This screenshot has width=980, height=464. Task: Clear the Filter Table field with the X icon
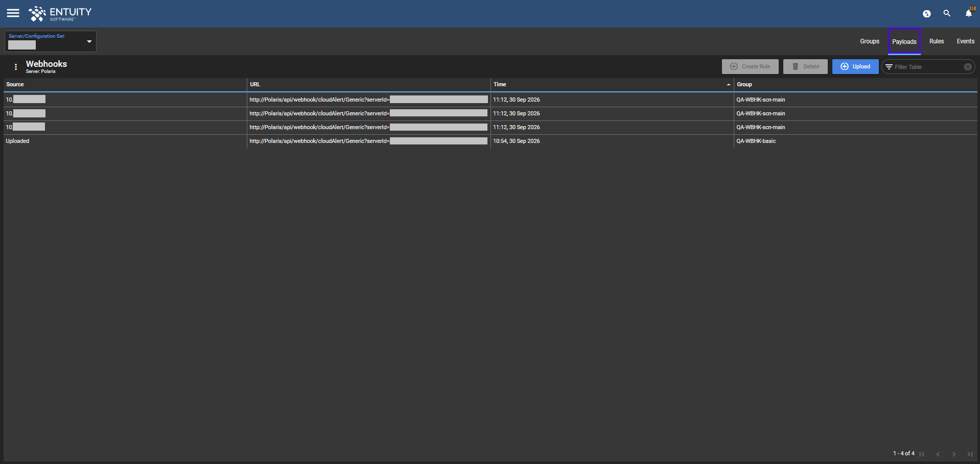(967, 67)
